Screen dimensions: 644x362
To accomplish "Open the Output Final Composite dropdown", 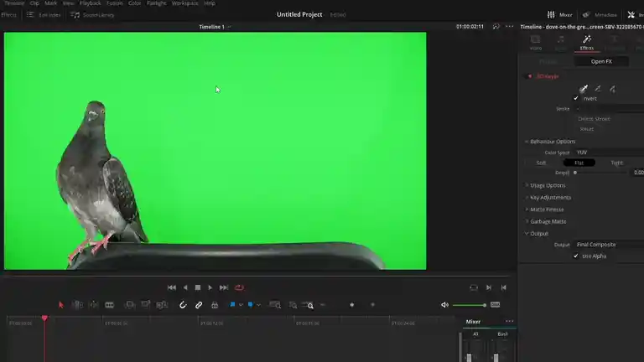I will (609, 244).
